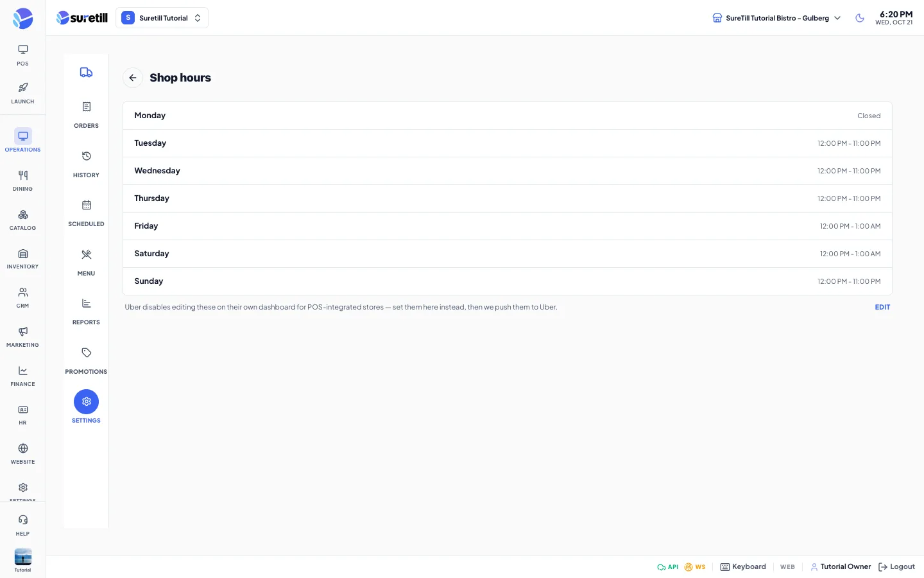Open the CRM section

click(22, 298)
